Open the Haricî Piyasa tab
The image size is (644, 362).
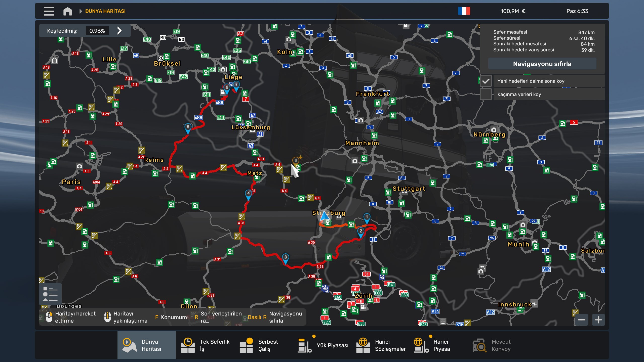pos(439,345)
